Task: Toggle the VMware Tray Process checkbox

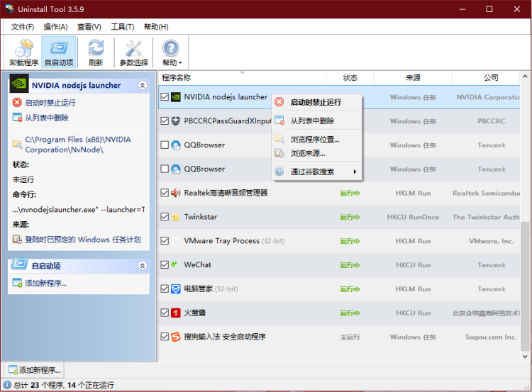Action: tap(165, 241)
